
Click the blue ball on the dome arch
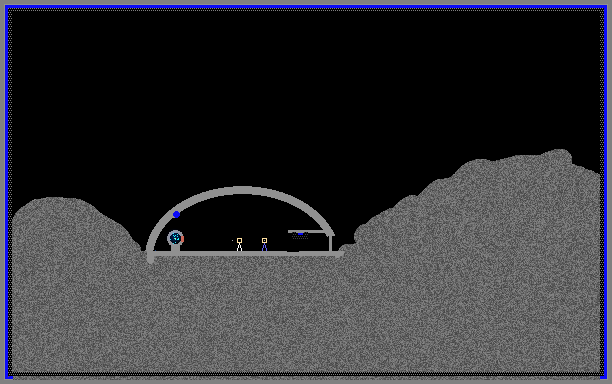[176, 214]
